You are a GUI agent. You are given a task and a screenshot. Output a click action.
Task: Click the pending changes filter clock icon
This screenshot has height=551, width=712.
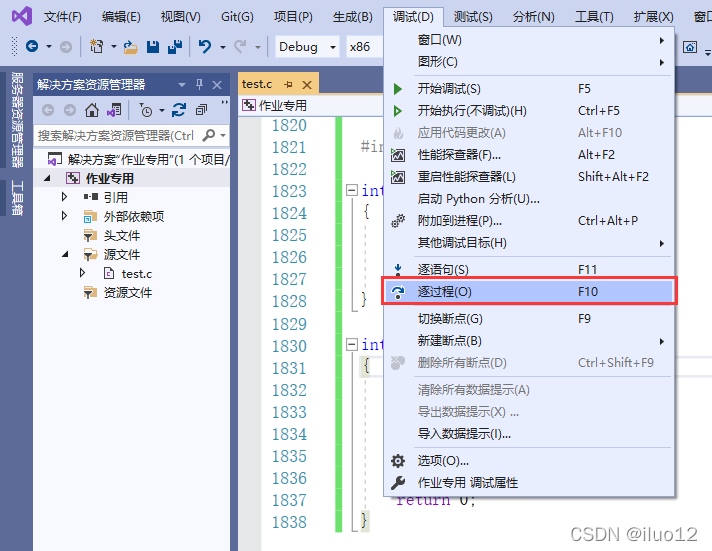[146, 110]
